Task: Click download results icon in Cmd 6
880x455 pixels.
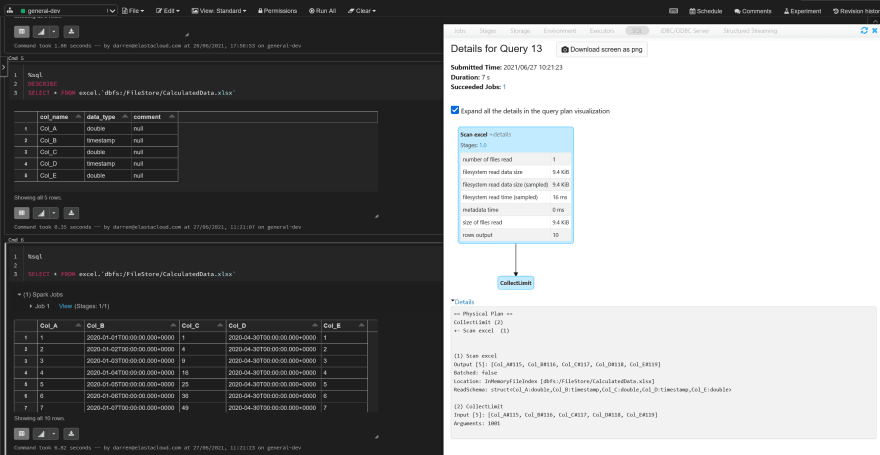Action: pyautogui.click(x=71, y=434)
